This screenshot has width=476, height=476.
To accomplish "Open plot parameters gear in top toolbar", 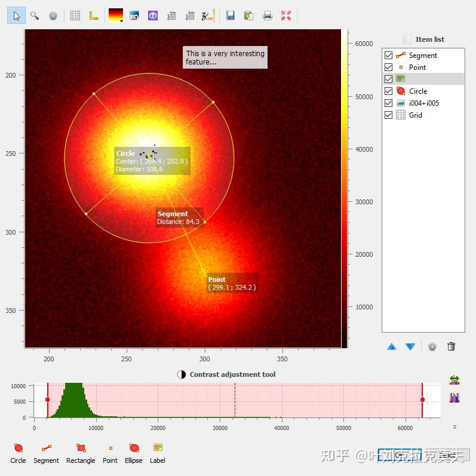I will [53, 16].
